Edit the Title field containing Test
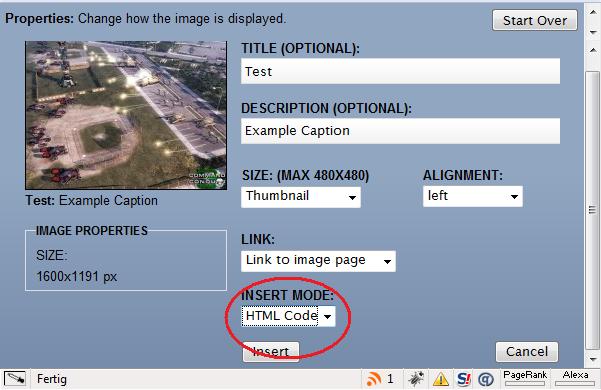This screenshot has width=601, height=390. (400, 71)
